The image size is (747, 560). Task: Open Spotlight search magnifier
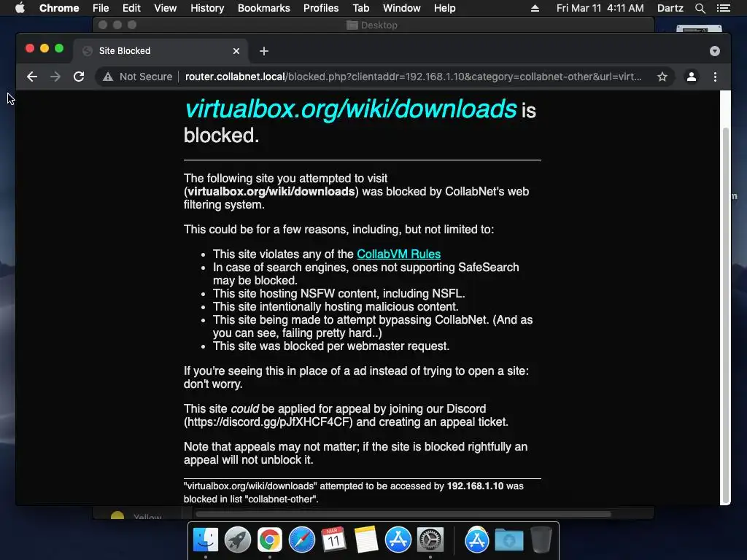(700, 8)
